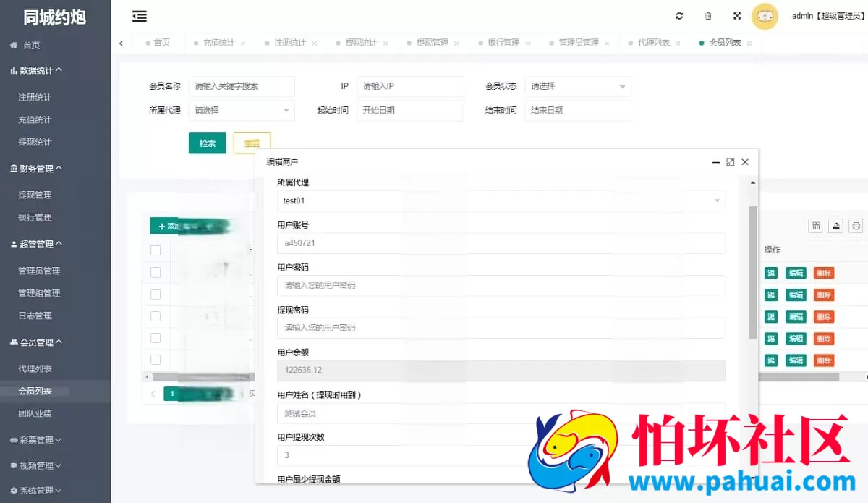Open the fullscreen toggle icon in the header
The height and width of the screenshot is (503, 868).
[x=739, y=15]
